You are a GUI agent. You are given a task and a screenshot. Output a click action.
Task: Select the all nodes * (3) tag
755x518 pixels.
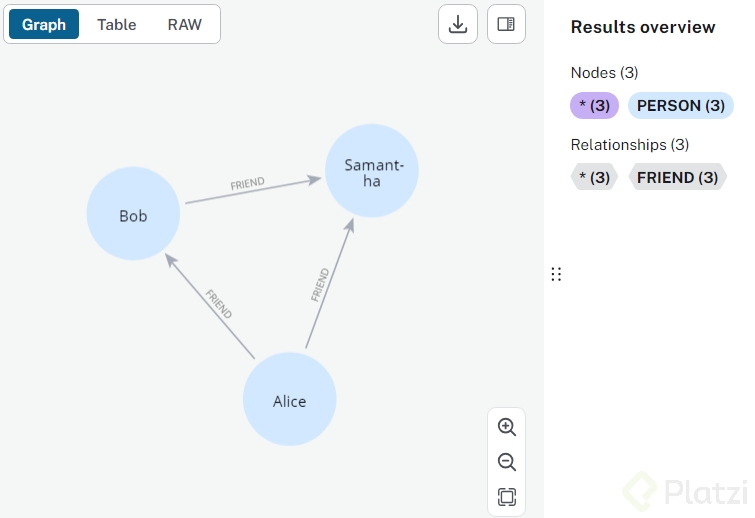[x=595, y=105]
